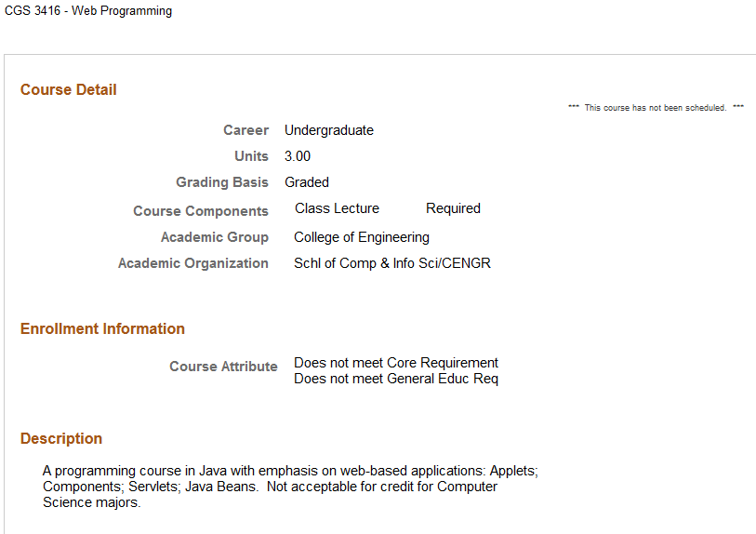756x534 pixels.
Task: Select the College of Engineering value
Action: point(362,237)
